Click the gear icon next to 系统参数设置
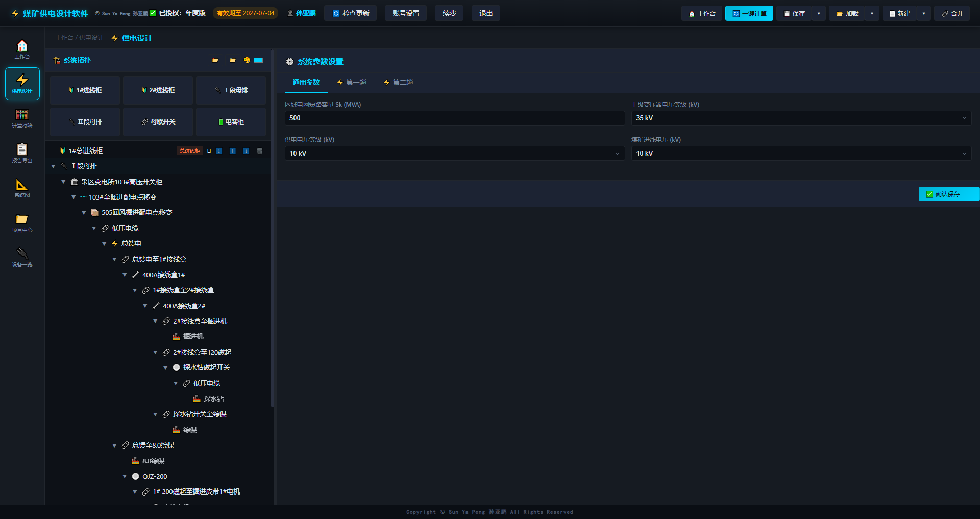This screenshot has height=519, width=980. tap(290, 62)
